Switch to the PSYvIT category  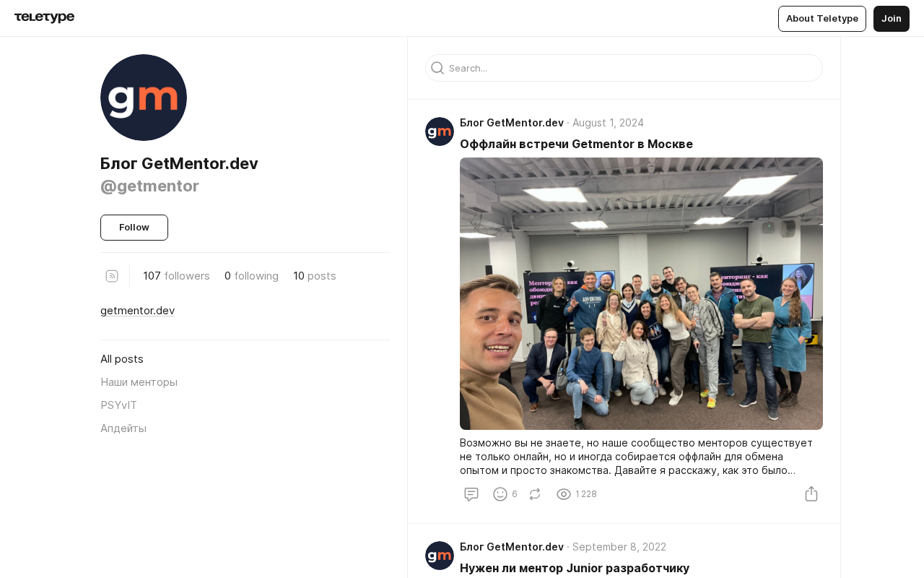point(119,405)
